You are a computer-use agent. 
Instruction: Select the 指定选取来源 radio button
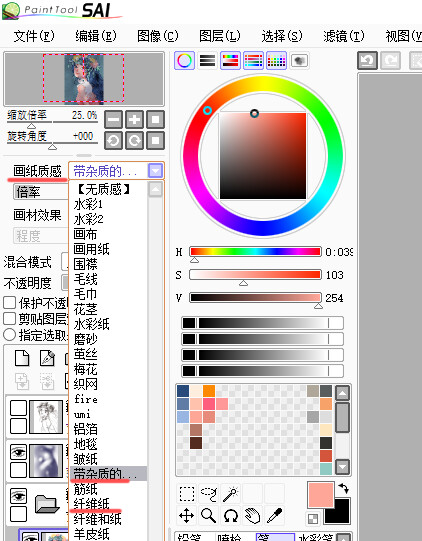tap(9, 335)
